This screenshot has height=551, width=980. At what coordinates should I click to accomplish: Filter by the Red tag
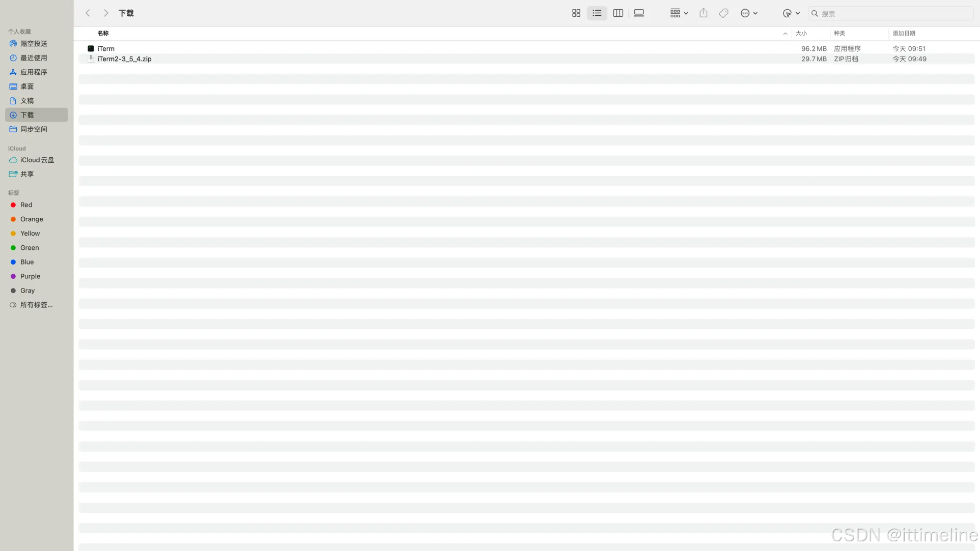[26, 205]
